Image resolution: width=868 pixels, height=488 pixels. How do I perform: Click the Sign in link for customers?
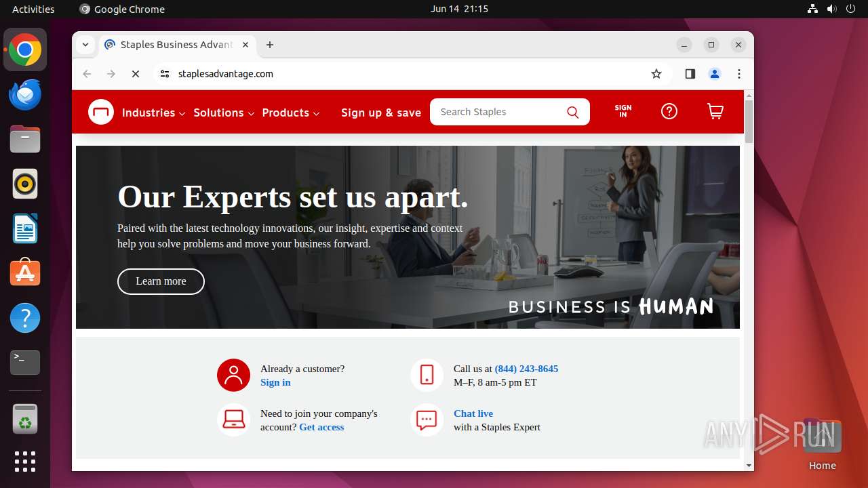(x=275, y=382)
